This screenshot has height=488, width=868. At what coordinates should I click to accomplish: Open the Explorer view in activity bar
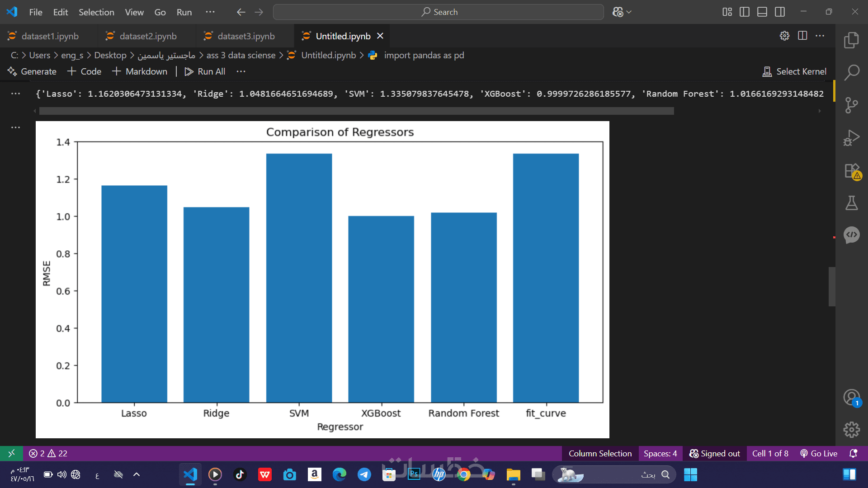click(851, 40)
